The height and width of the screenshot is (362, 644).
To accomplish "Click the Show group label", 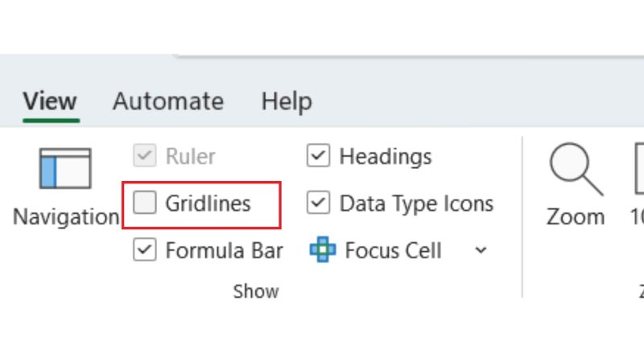I will click(256, 291).
